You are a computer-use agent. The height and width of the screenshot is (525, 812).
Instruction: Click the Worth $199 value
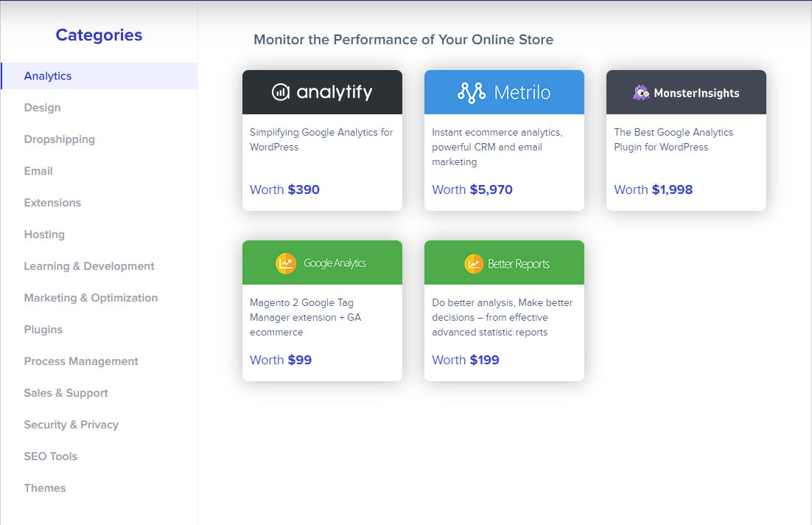tap(466, 360)
